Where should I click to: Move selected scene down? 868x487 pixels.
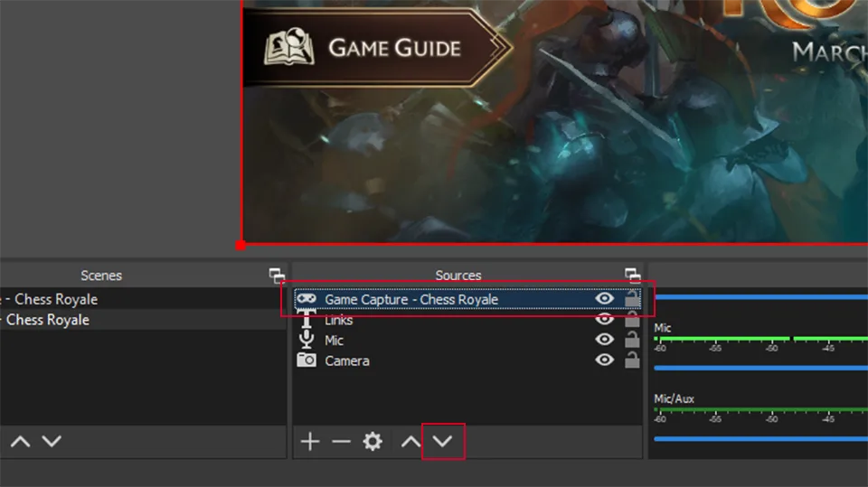(x=52, y=442)
